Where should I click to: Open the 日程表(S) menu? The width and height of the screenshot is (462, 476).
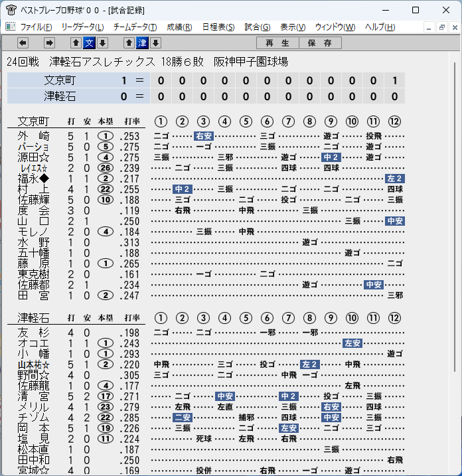(x=218, y=27)
